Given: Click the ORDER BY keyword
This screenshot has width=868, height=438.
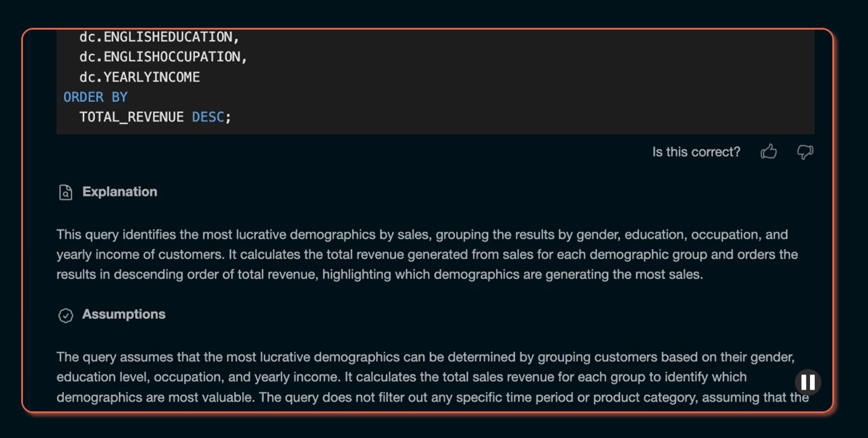Looking at the screenshot, I should pyautogui.click(x=96, y=97).
